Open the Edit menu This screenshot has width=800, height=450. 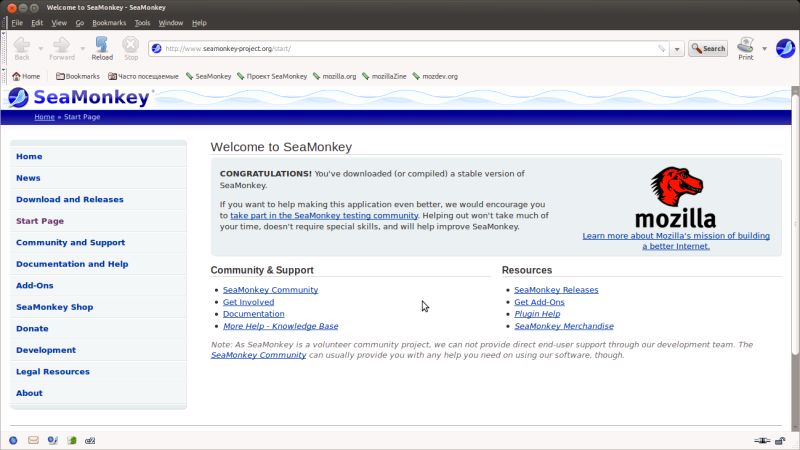click(37, 23)
